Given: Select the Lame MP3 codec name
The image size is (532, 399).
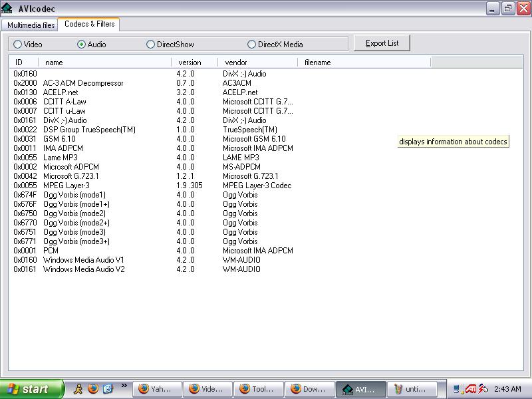Looking at the screenshot, I should (61, 158).
